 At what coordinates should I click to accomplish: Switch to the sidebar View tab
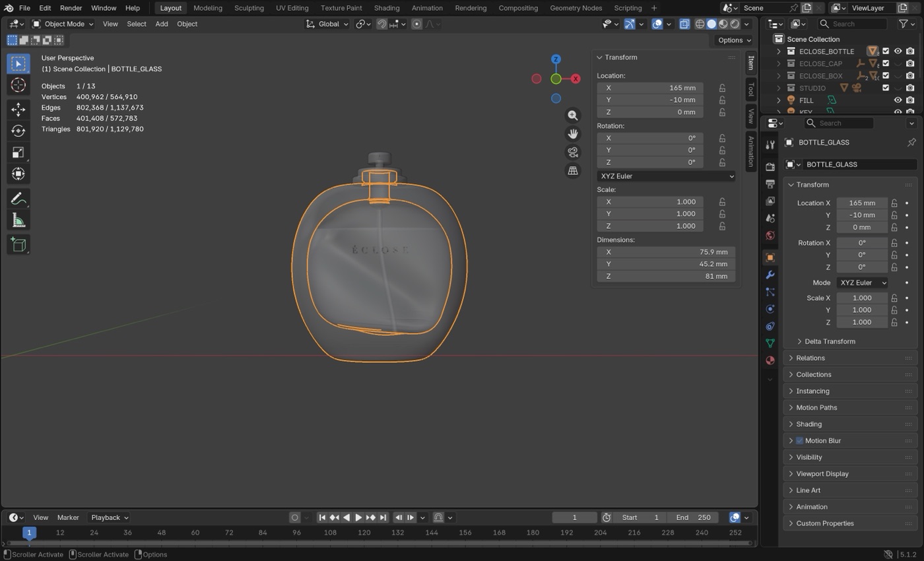pos(751,116)
